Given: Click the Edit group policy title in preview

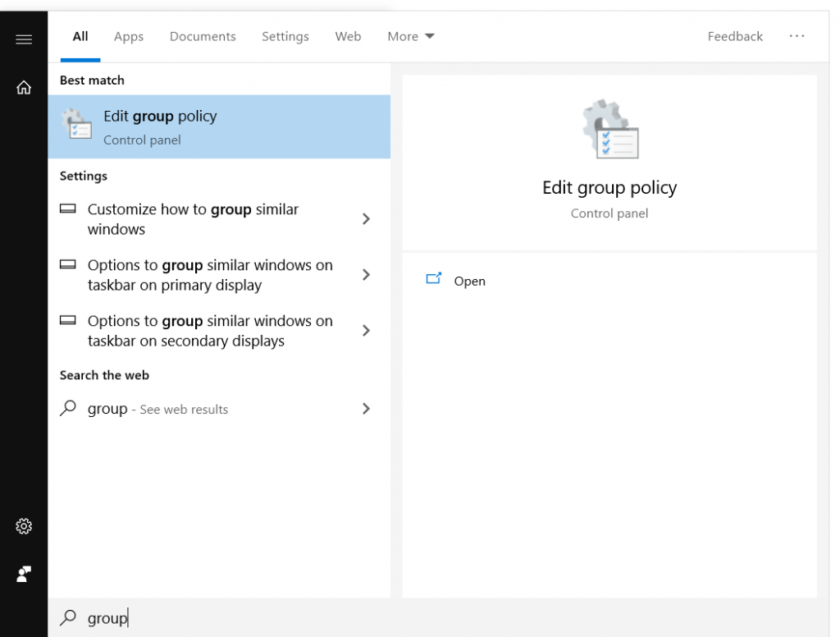Looking at the screenshot, I should (609, 188).
